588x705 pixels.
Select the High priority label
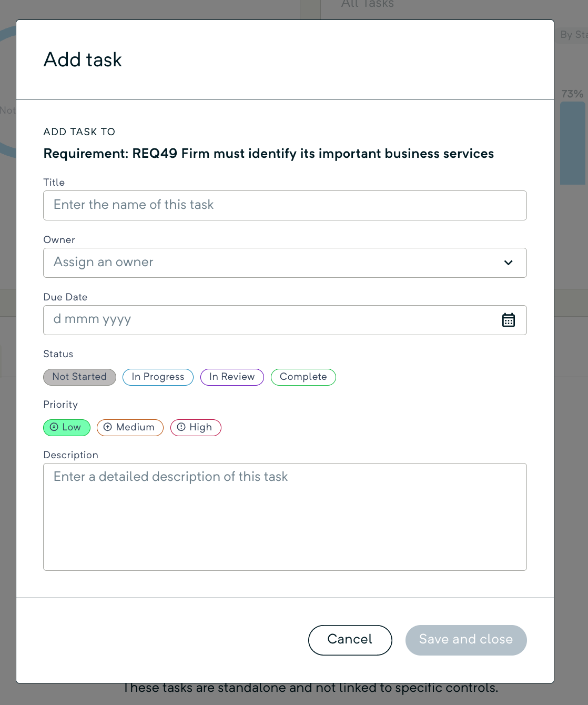[201, 427]
